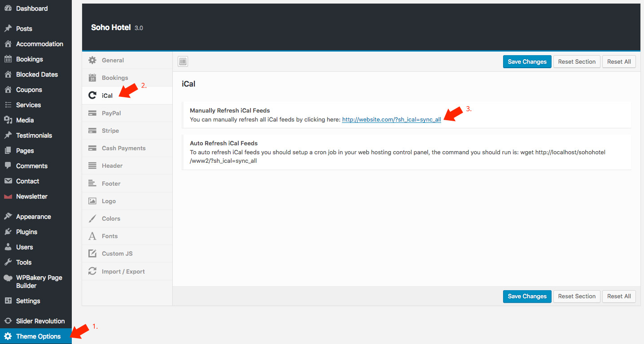Follow the sync_all iCal refresh link
The image size is (644, 344).
tap(391, 120)
